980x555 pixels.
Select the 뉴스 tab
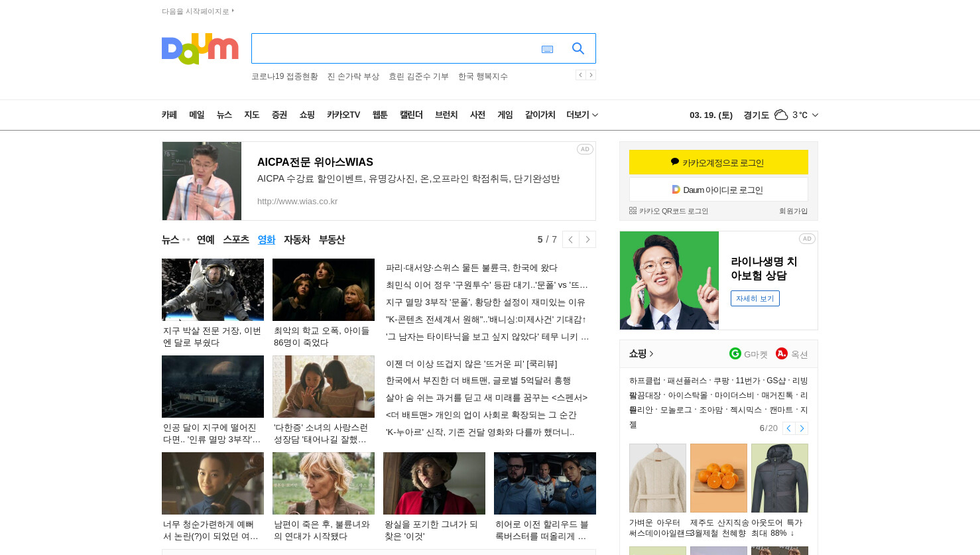pos(170,239)
